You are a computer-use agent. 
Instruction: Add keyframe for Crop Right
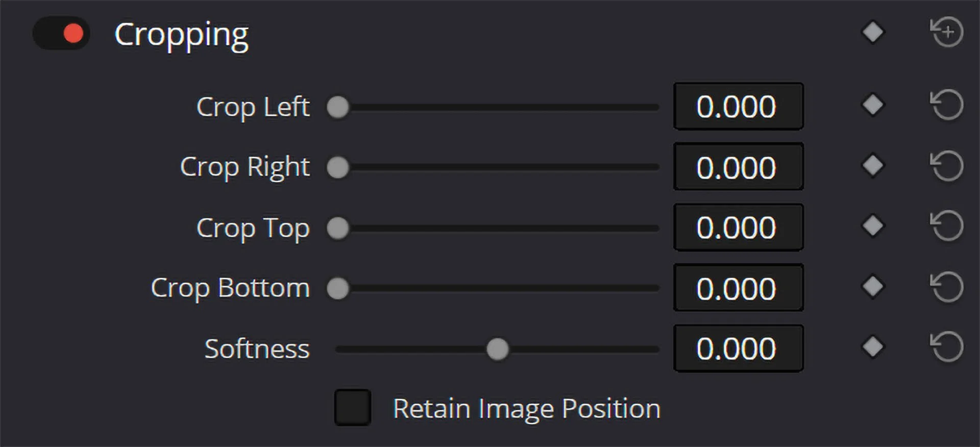[x=873, y=165]
